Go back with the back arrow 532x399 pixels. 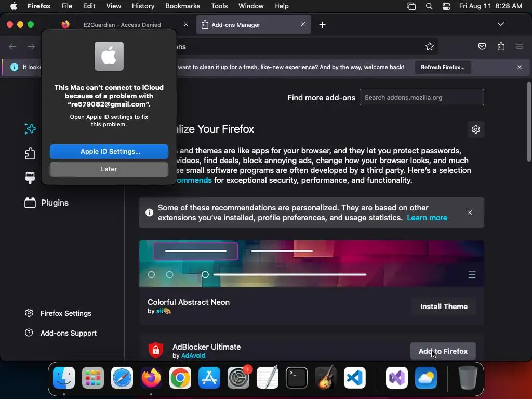12,46
